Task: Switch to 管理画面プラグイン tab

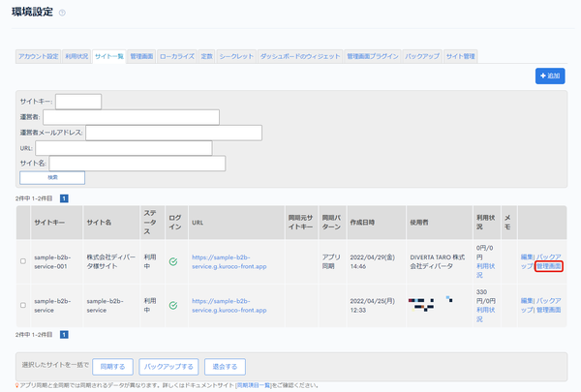Action: click(x=373, y=56)
